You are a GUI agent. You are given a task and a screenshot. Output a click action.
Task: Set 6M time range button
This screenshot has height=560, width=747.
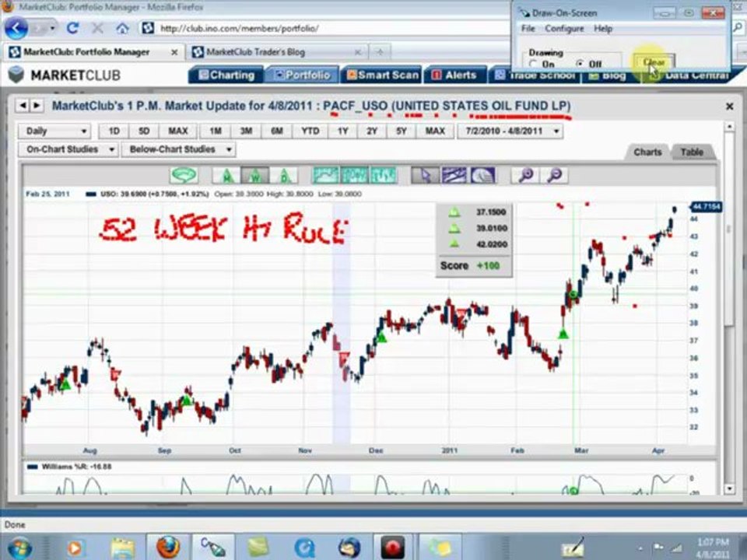pos(277,131)
